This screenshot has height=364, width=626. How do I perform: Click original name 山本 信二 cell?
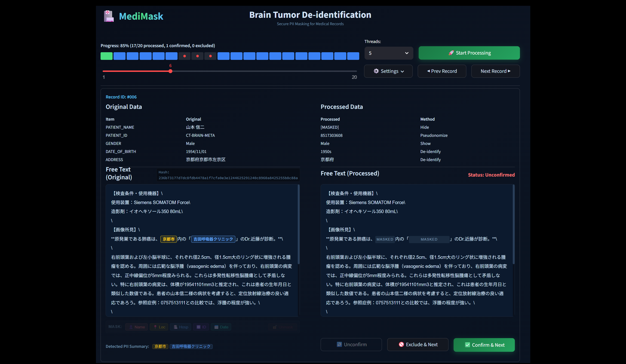pyautogui.click(x=195, y=127)
